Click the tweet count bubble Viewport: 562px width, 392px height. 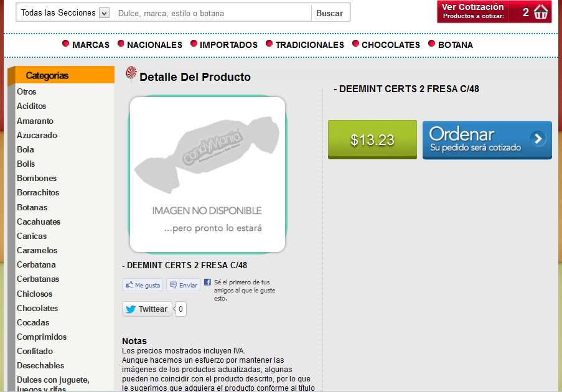tap(180, 309)
